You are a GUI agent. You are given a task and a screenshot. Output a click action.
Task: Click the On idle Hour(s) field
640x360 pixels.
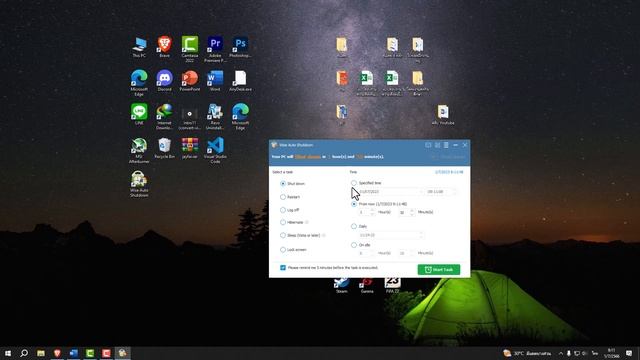point(366,253)
